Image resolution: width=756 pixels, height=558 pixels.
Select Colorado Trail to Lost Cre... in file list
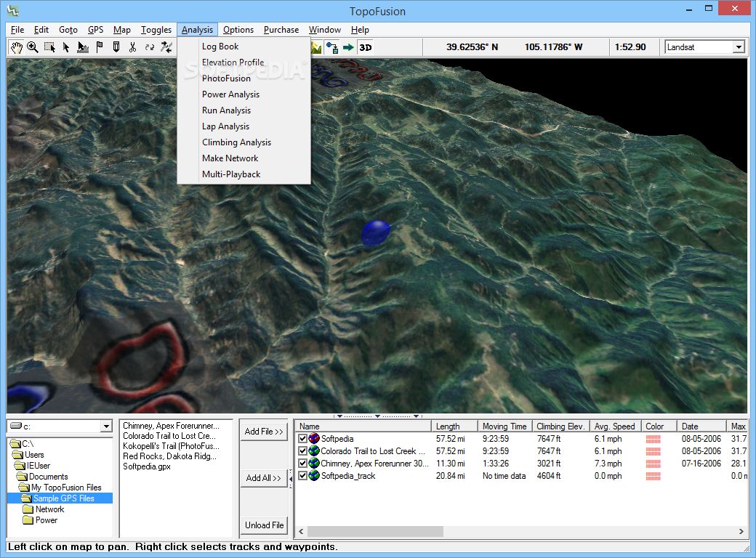[169, 436]
